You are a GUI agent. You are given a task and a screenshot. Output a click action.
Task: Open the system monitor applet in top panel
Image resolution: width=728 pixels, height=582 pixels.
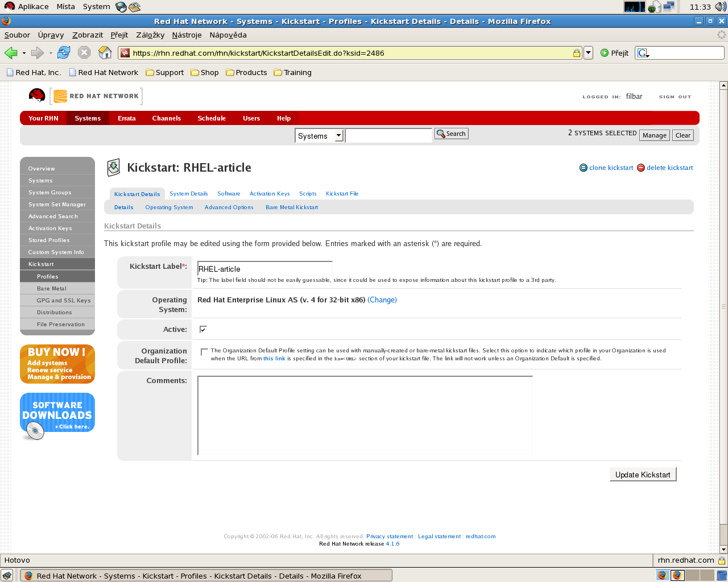(634, 7)
